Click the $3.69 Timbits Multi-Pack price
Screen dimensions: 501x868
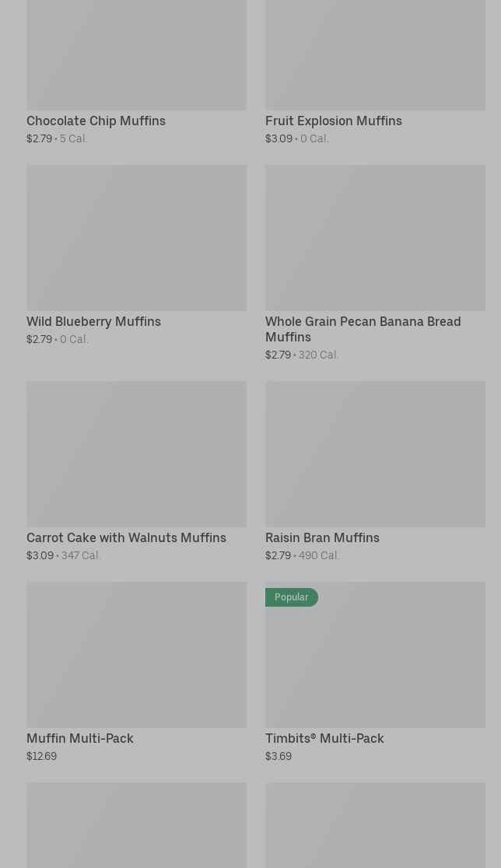[278, 757]
